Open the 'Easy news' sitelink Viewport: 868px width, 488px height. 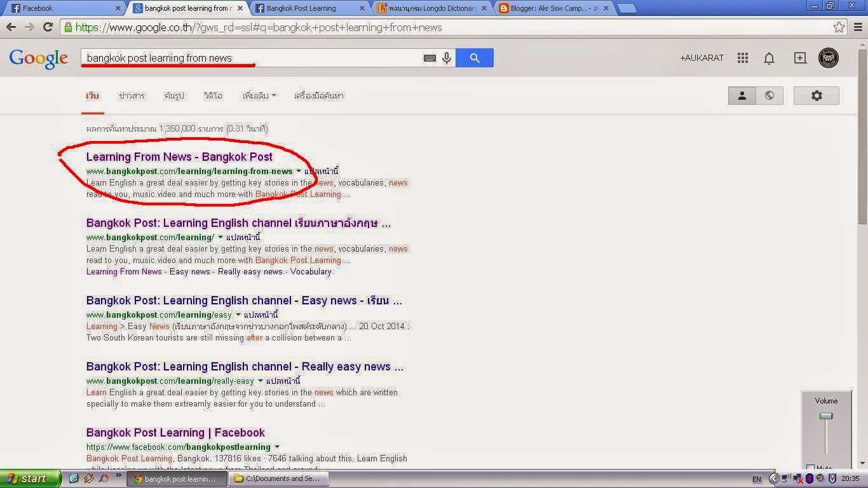click(189, 271)
